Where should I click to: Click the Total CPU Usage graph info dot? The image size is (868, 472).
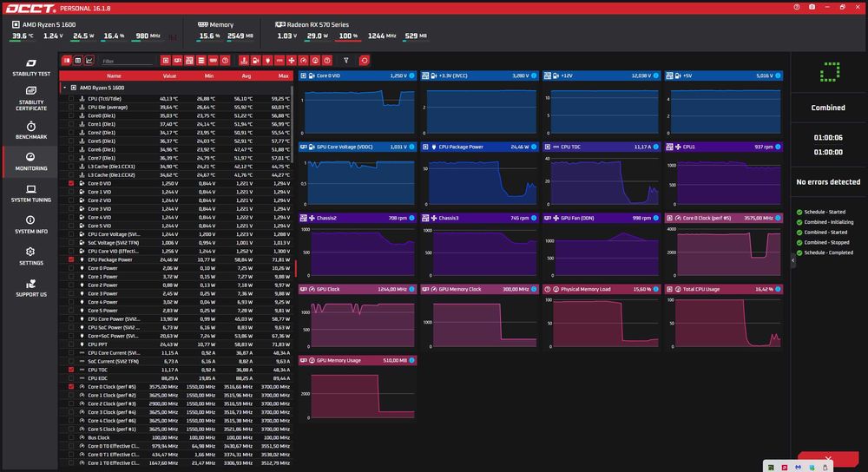click(x=778, y=289)
